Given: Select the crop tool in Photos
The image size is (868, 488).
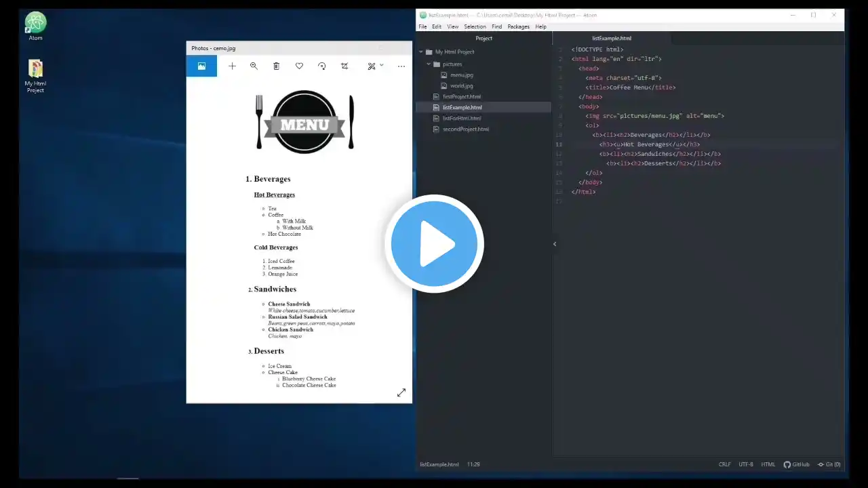Looking at the screenshot, I should (x=344, y=66).
